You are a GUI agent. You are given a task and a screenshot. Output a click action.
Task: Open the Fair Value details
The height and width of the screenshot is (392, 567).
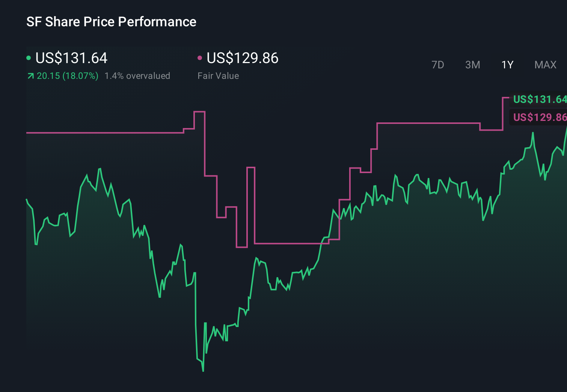pos(218,75)
